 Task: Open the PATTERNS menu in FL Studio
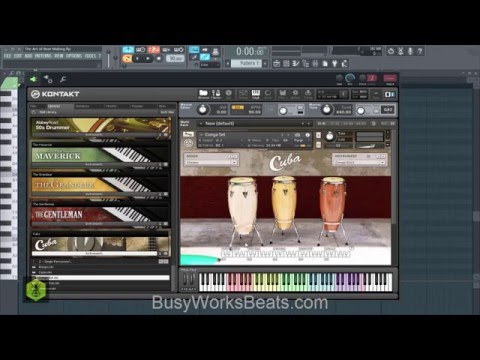point(43,56)
